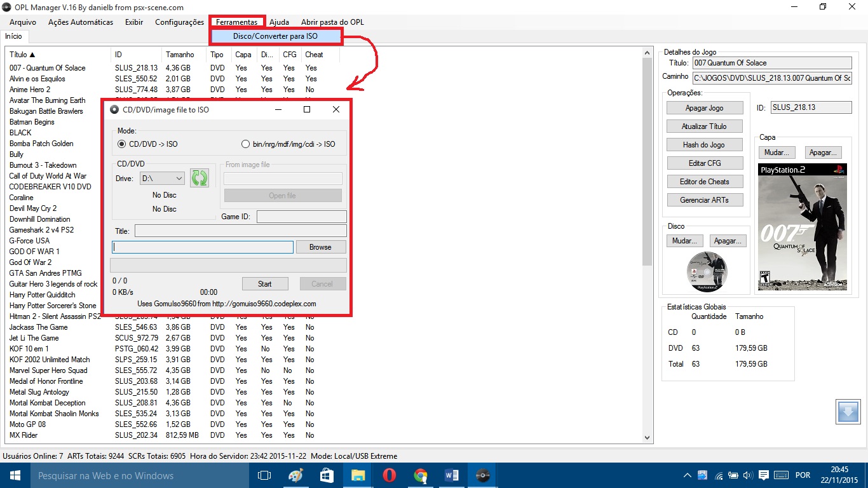The width and height of the screenshot is (868, 488).
Task: Open Microsoft Word from the taskbar
Action: [452, 475]
